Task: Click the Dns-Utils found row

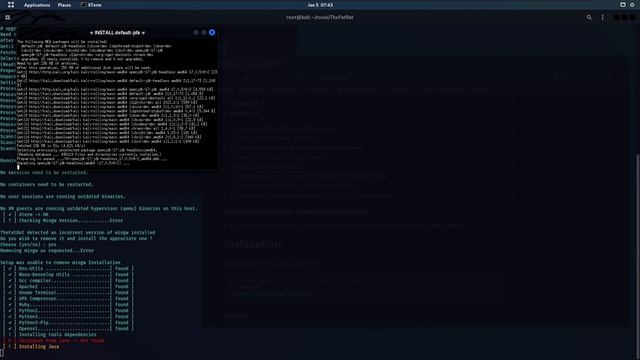Action: tap(68, 269)
